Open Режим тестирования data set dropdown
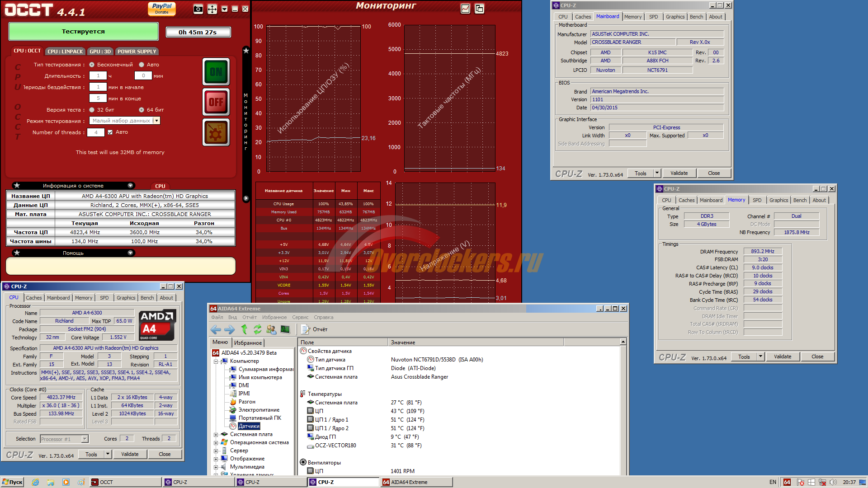The height and width of the screenshot is (488, 868). 156,121
